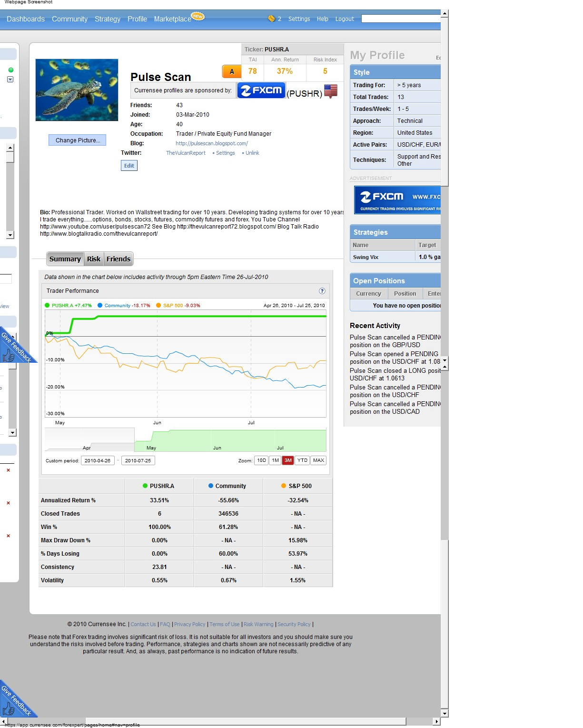583x728 pixels.
Task: Expand the left sidebar dropdown arrow
Action: [10, 80]
